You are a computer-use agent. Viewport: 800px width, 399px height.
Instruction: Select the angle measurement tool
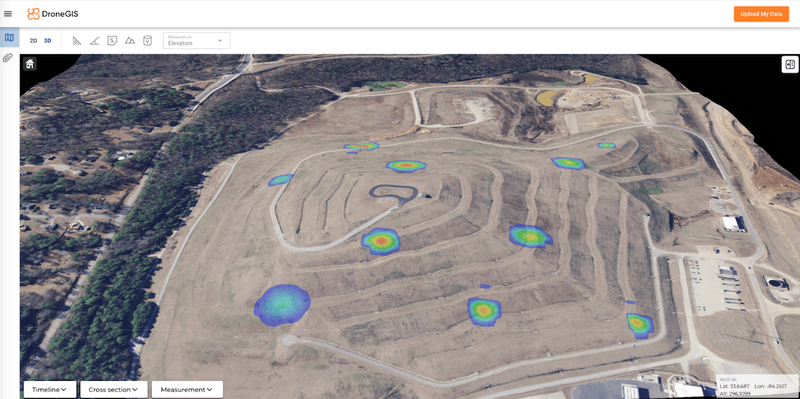(x=94, y=40)
